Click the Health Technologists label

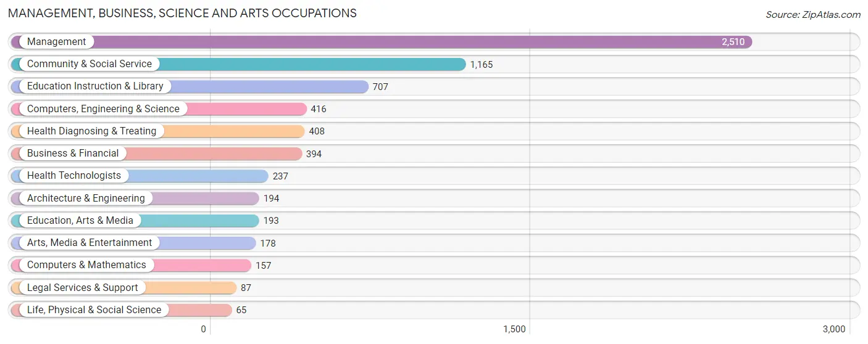[74, 176]
